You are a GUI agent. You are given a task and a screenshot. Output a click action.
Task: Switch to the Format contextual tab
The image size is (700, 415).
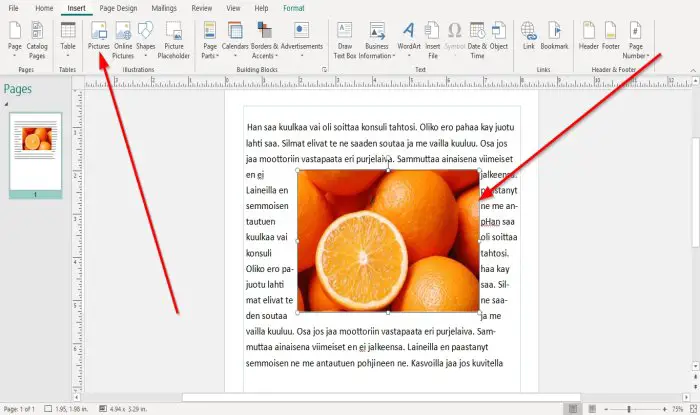(x=294, y=8)
